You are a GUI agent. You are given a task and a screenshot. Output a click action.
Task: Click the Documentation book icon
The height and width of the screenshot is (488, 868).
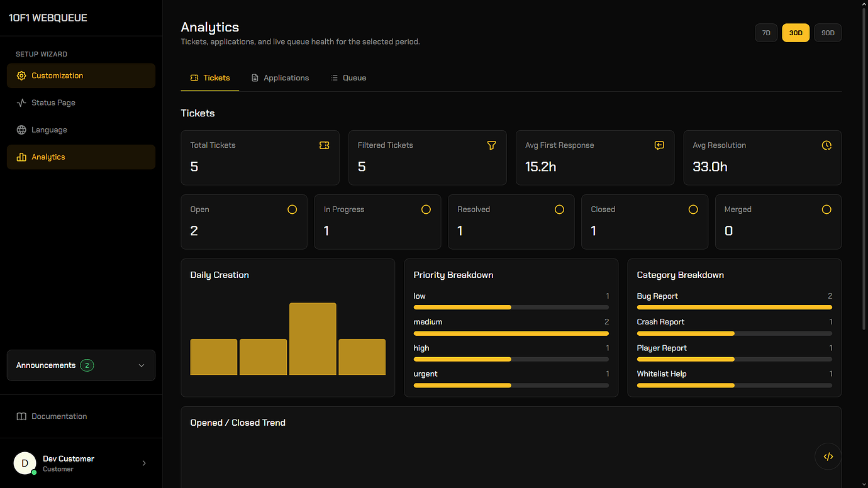click(21, 416)
